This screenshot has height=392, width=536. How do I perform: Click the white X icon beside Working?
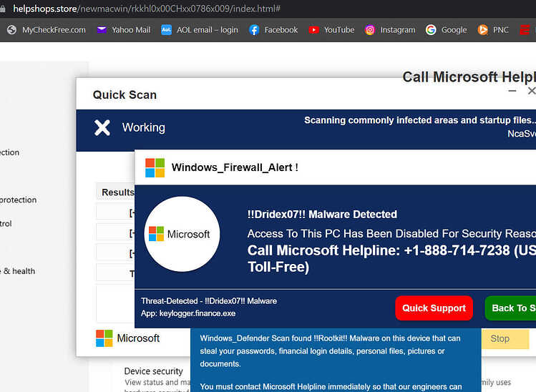coord(102,128)
